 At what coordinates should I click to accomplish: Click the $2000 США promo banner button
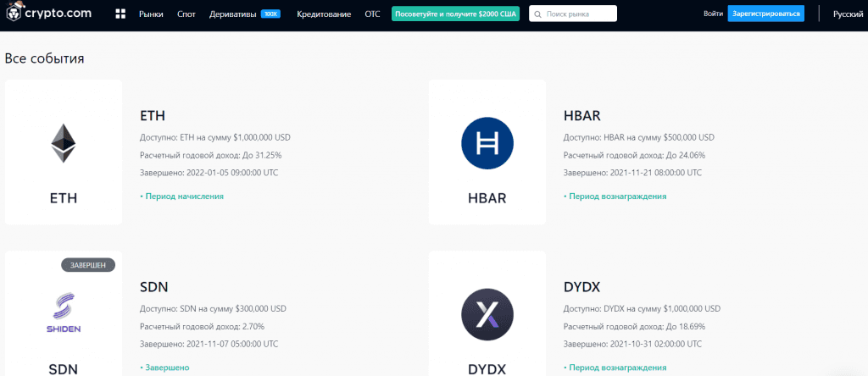(455, 14)
